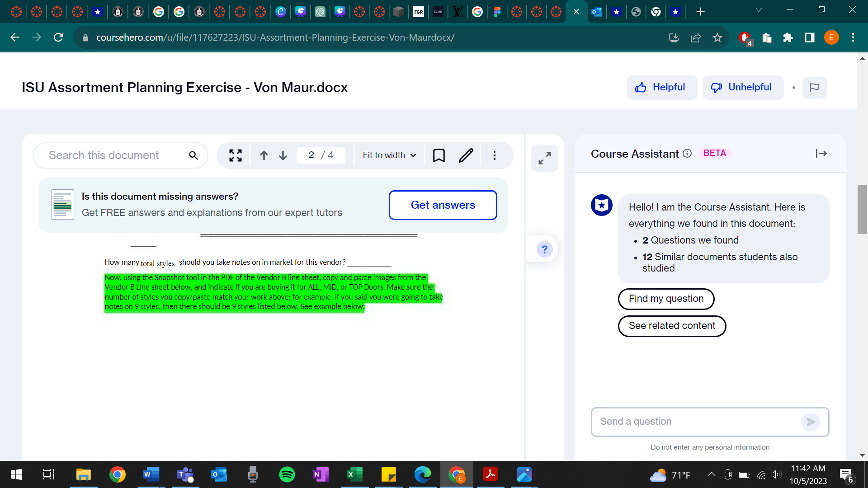Click the "2 Questions we found" text
The width and height of the screenshot is (868, 488).
coord(690,240)
